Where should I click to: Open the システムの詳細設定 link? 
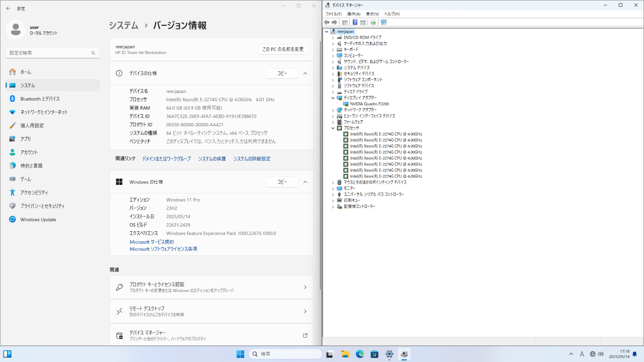coord(252,159)
